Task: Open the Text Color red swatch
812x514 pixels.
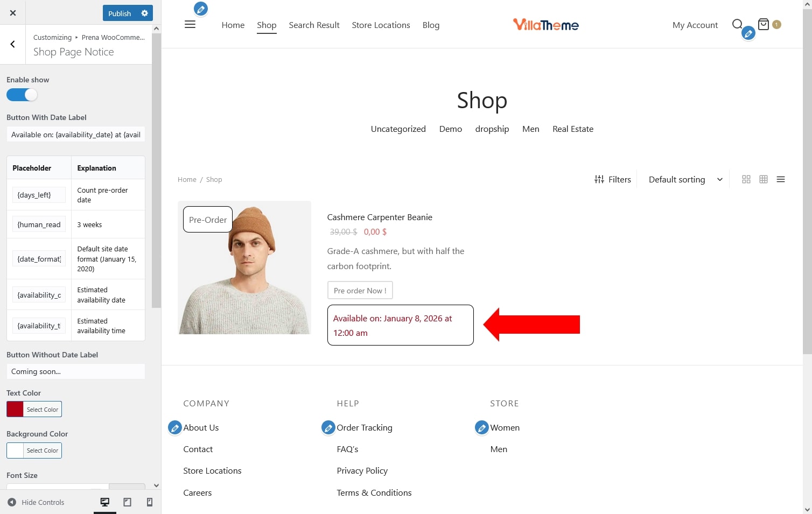Action: [x=15, y=410]
